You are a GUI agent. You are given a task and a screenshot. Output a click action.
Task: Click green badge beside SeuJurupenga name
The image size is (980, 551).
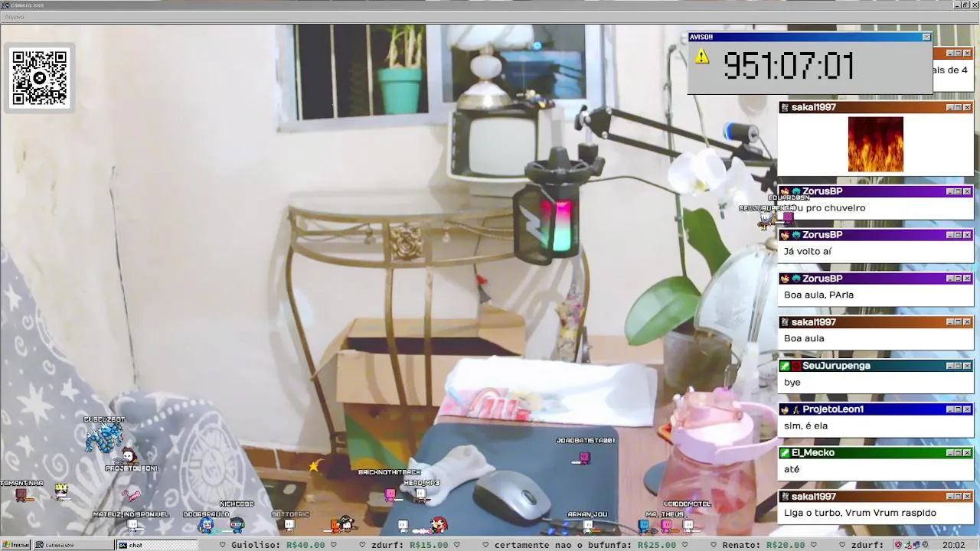[x=785, y=366]
